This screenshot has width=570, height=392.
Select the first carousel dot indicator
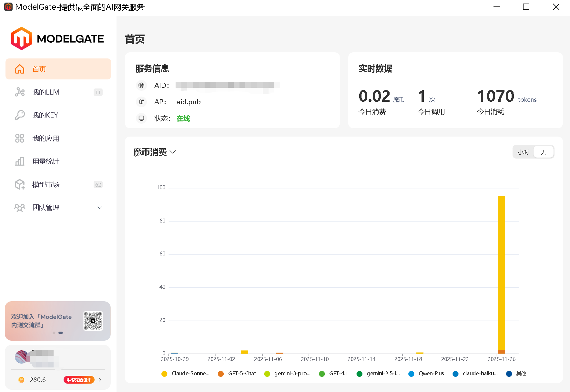(x=54, y=333)
